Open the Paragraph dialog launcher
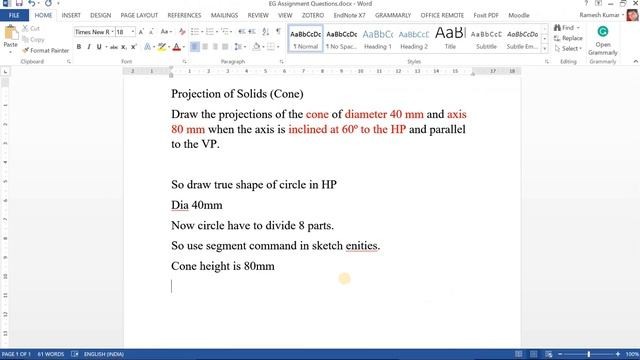Image resolution: width=640 pixels, height=360 pixels. click(x=282, y=62)
